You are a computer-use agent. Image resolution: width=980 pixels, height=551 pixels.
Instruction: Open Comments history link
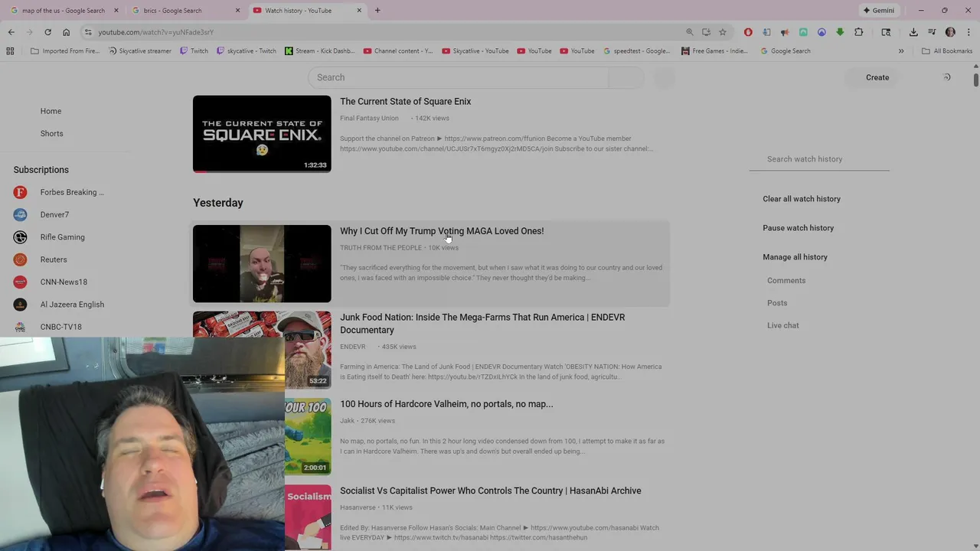click(x=786, y=281)
